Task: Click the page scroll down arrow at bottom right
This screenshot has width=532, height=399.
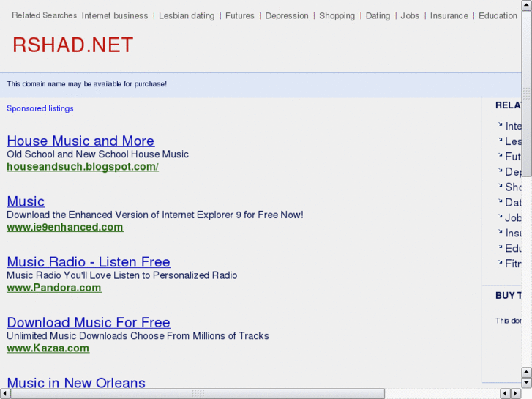Action: (526, 383)
